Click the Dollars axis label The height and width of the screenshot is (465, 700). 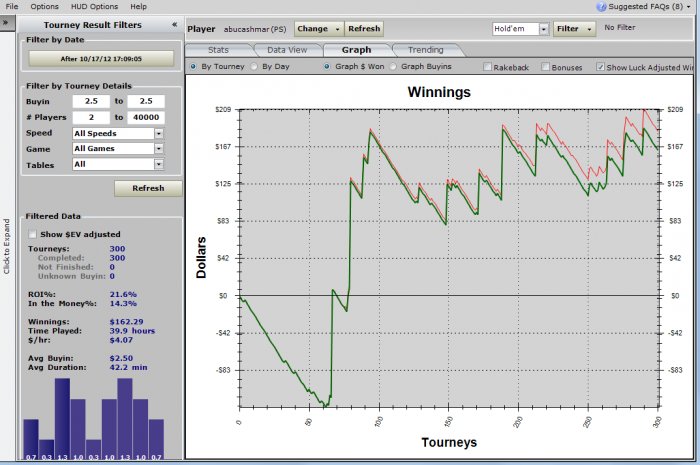201,257
